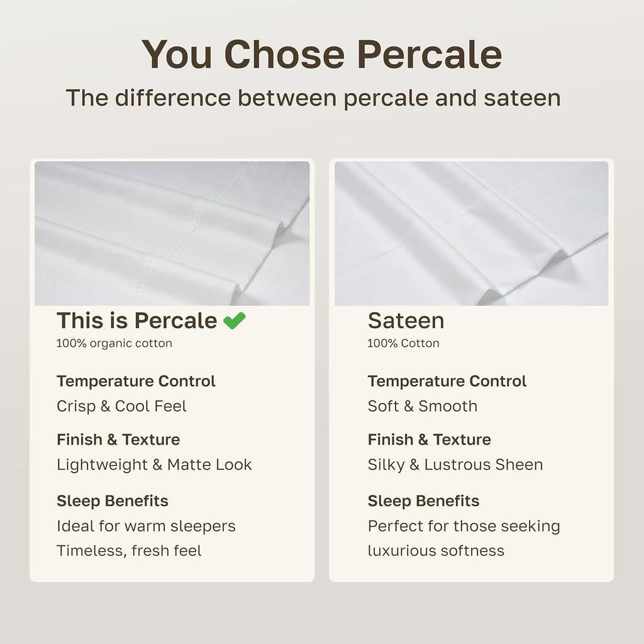Click 'Ideal for warm sleepers' text
Viewport: 644px width, 644px height.
(x=146, y=526)
